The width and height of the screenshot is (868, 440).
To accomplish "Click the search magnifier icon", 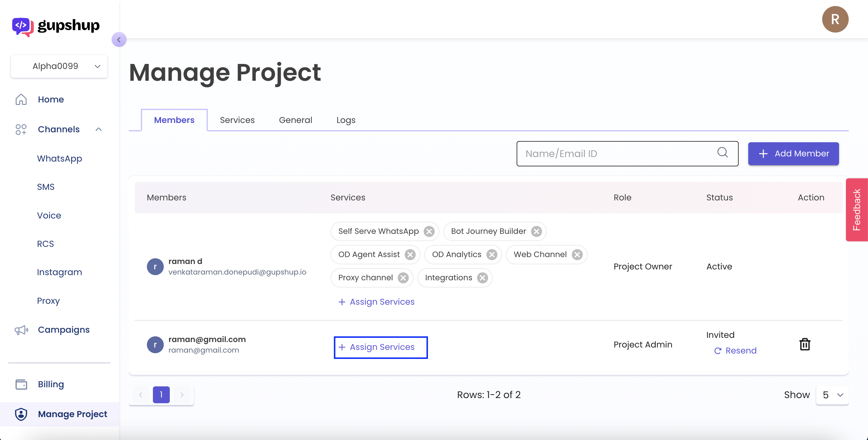I will pyautogui.click(x=722, y=152).
